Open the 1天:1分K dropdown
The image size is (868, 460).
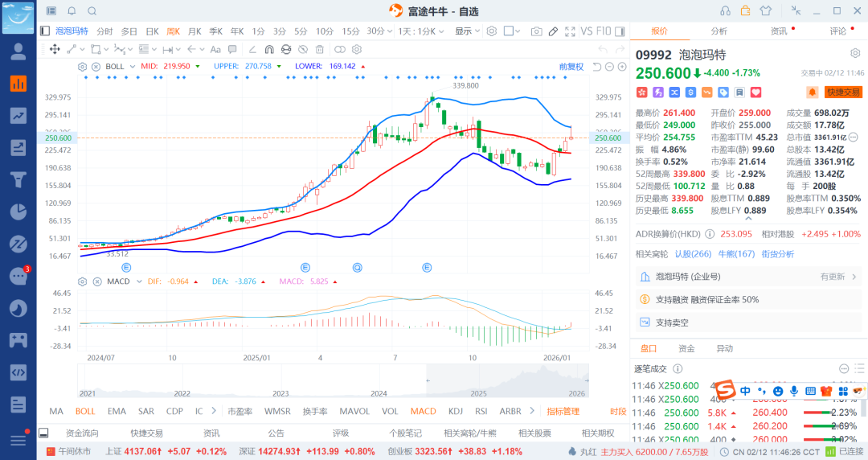coord(420,31)
